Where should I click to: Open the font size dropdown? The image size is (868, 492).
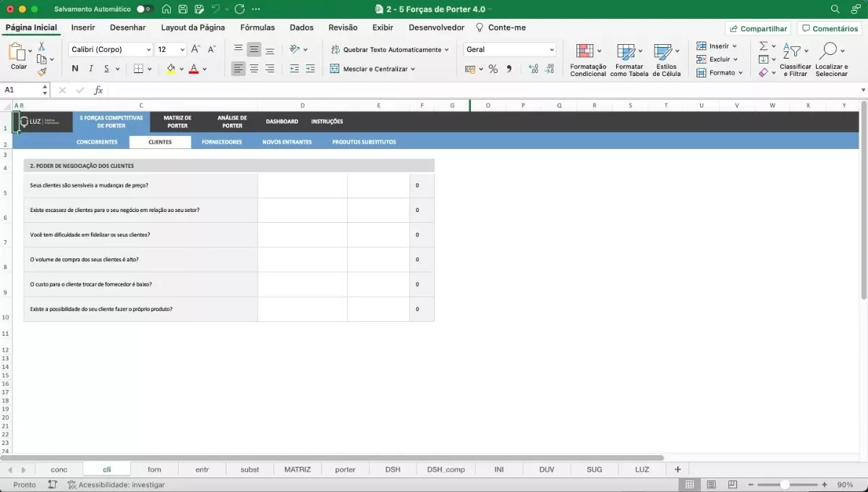tap(182, 50)
